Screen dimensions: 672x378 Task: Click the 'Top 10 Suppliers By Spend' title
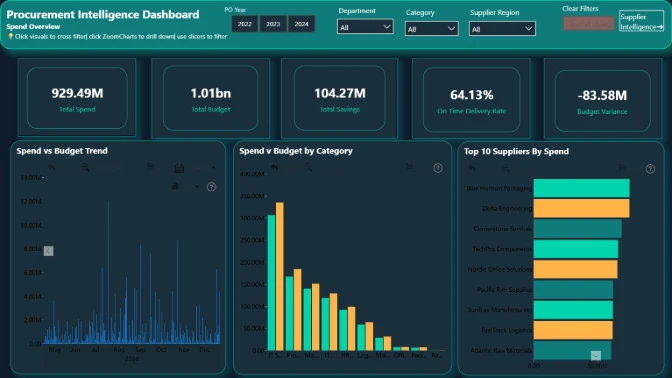pyautogui.click(x=516, y=151)
